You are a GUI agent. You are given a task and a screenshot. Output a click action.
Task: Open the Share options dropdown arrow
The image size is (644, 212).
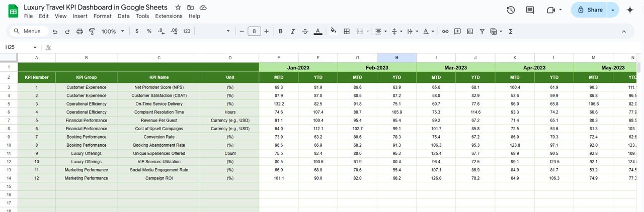[612, 10]
